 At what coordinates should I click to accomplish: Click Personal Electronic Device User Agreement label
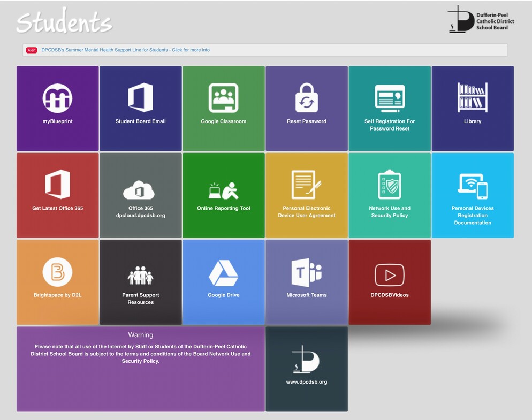(x=306, y=212)
